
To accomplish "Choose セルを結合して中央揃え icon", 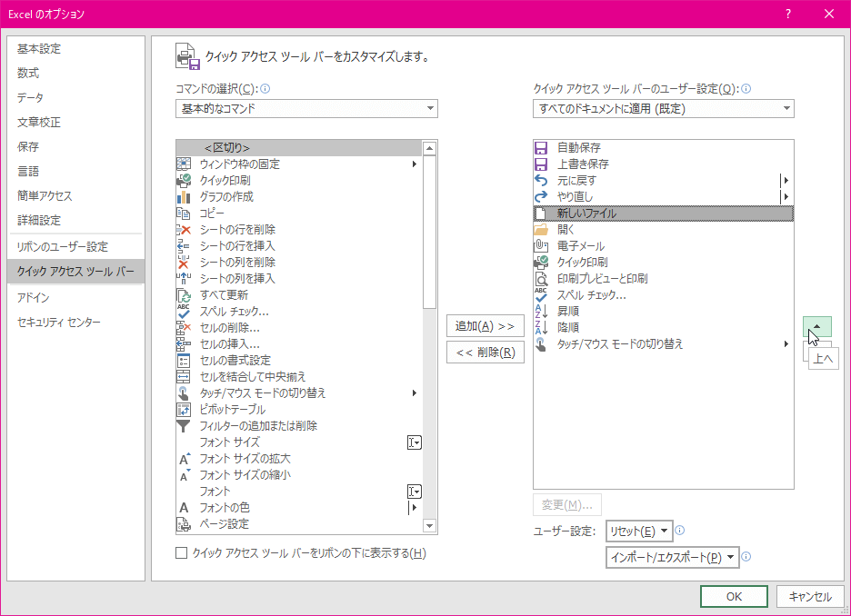I will coord(184,376).
